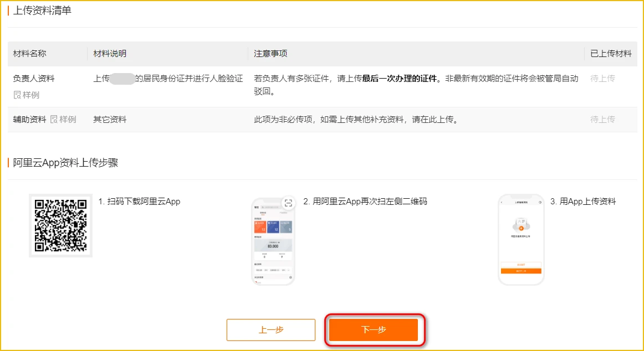This screenshot has width=644, height=351.
Task: Select the 材料名称 column header
Action: pyautogui.click(x=29, y=54)
